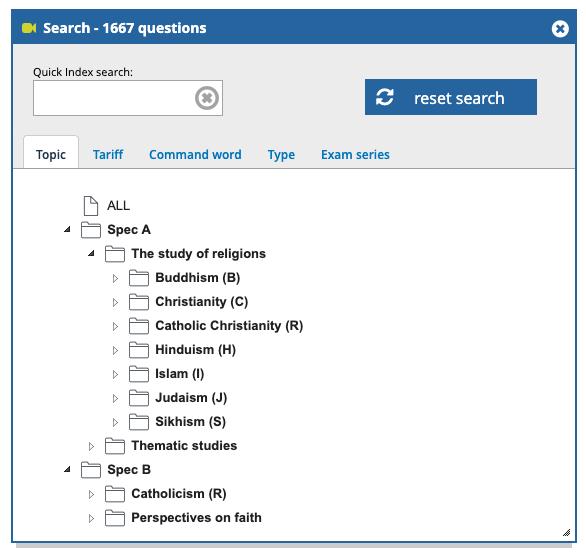Click the Hinduism (H) folder icon
586x556 pixels.
coord(139,350)
